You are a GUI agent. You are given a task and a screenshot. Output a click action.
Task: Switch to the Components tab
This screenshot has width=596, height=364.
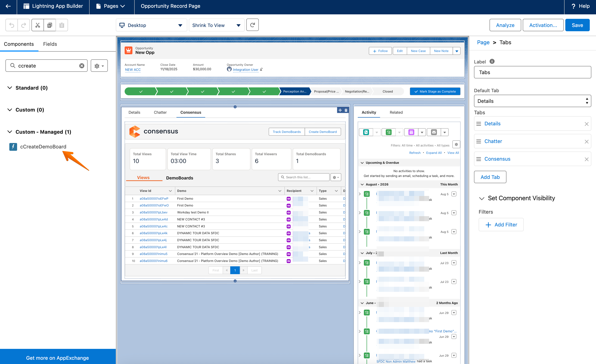19,44
